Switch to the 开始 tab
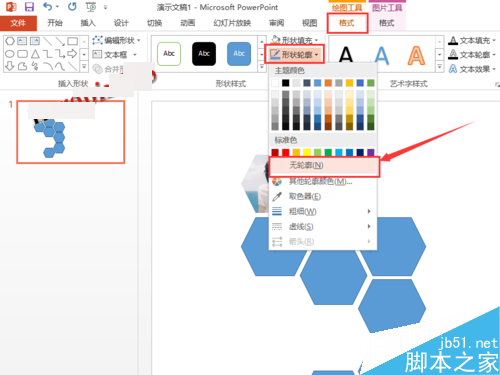The height and width of the screenshot is (375, 500). 55,23
